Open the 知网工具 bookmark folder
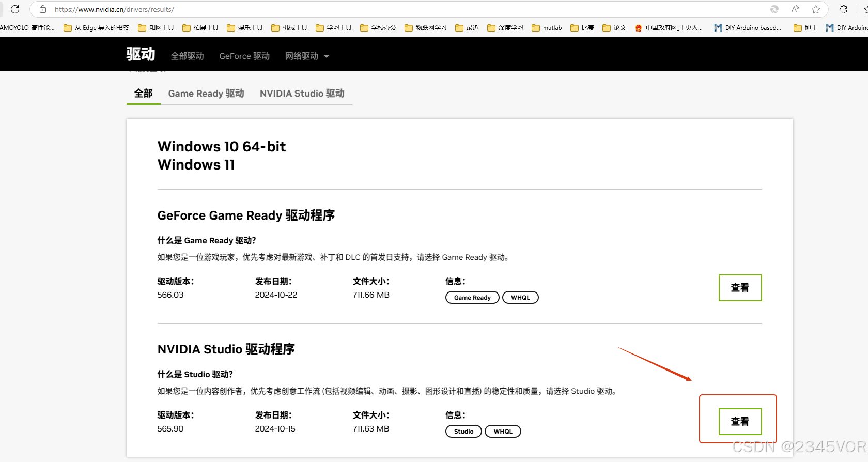Viewport: 868px width, 462px height. click(156, 28)
